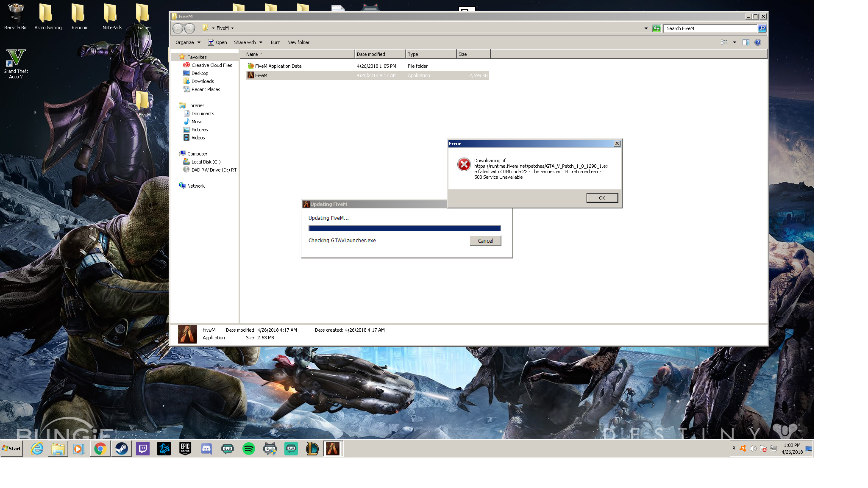This screenshot has height=488, width=868.
Task: Open Spotify from the taskbar
Action: (x=249, y=449)
